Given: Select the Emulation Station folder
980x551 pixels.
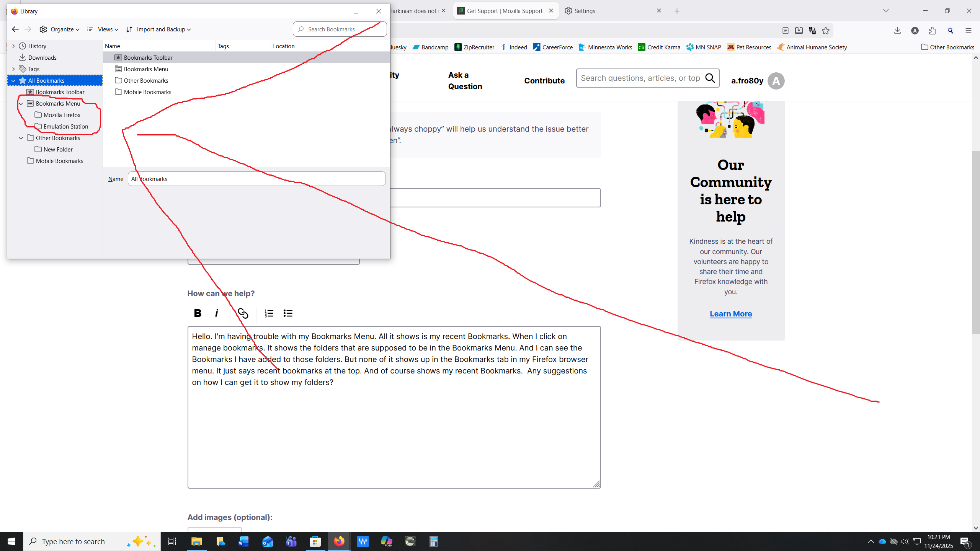Looking at the screenshot, I should pyautogui.click(x=65, y=126).
